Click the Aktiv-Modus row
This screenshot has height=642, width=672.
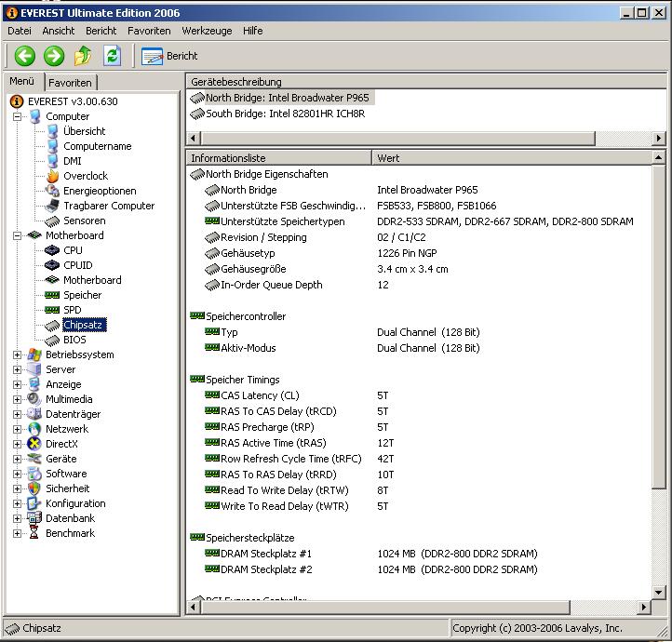[x=420, y=348]
